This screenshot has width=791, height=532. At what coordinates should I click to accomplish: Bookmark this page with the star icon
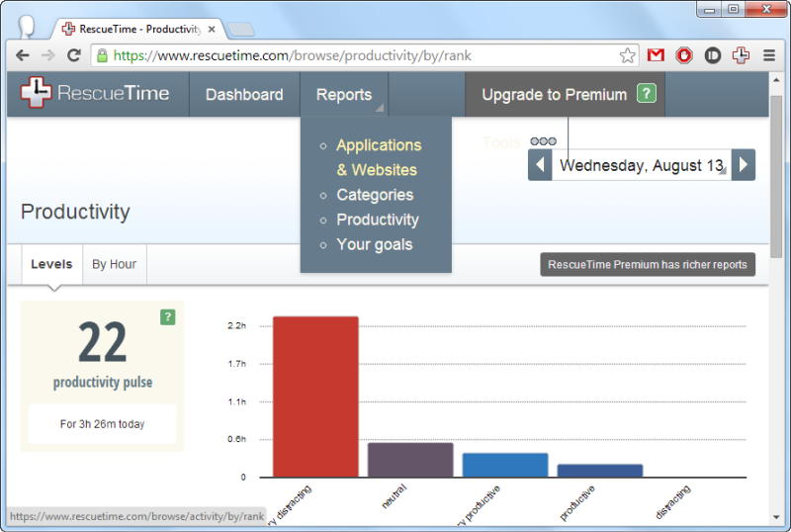pyautogui.click(x=627, y=55)
